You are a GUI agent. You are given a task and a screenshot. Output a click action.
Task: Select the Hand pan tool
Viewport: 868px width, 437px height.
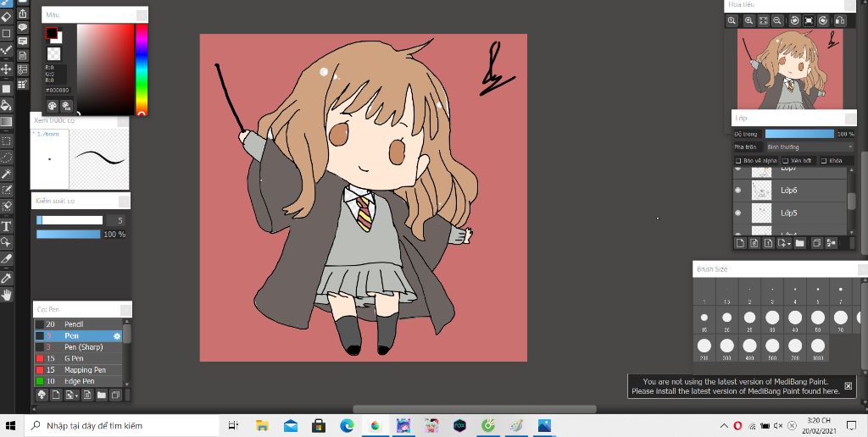tap(6, 295)
